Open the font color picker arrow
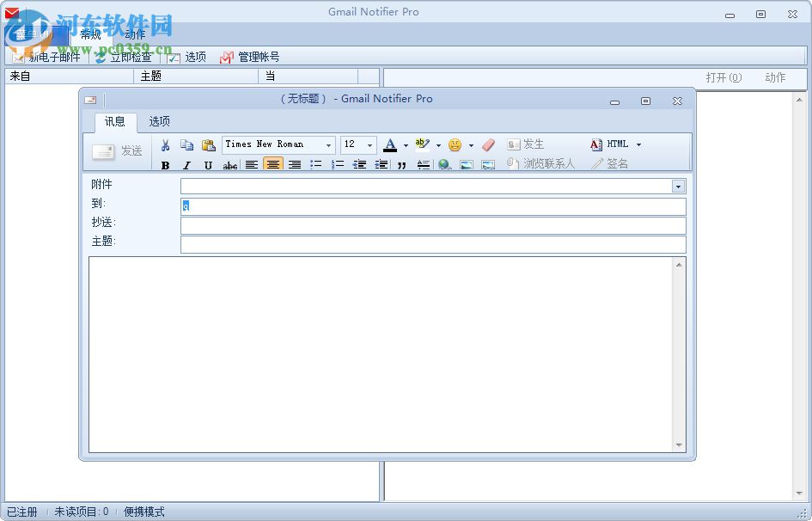The width and height of the screenshot is (812, 521). coord(405,144)
